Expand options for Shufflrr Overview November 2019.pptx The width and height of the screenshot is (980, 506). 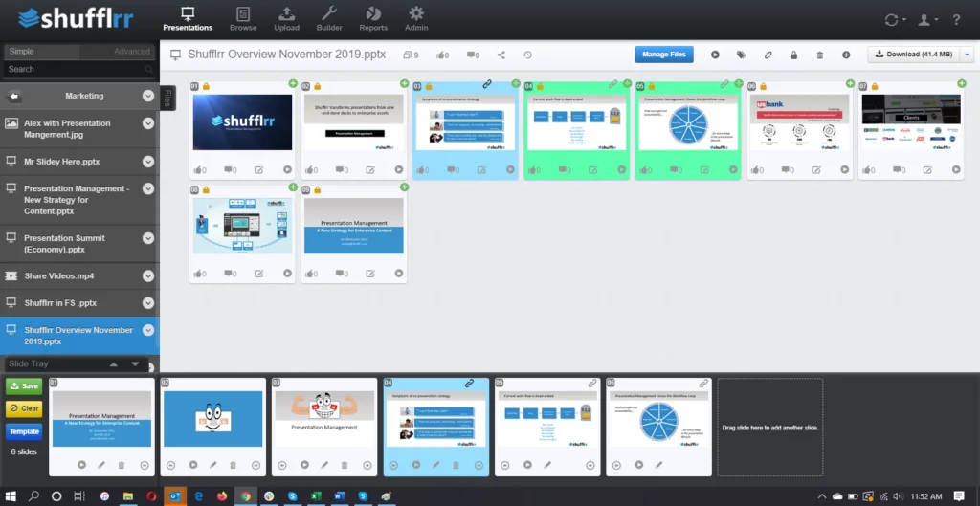point(148,330)
